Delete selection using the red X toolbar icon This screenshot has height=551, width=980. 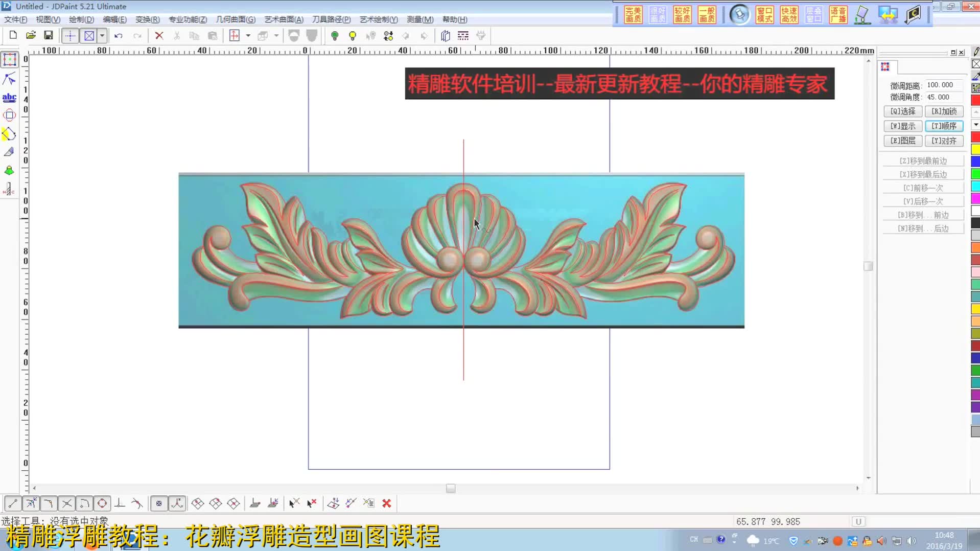[159, 36]
